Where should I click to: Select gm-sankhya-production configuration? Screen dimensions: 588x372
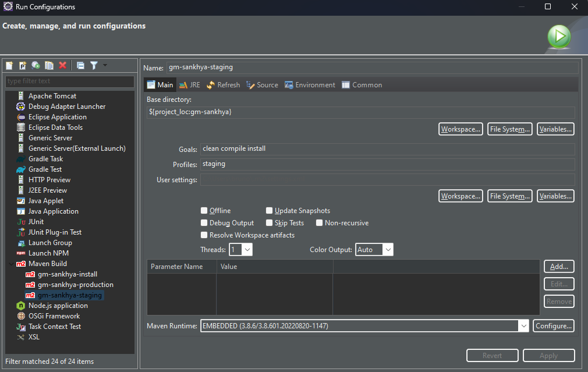click(x=75, y=285)
